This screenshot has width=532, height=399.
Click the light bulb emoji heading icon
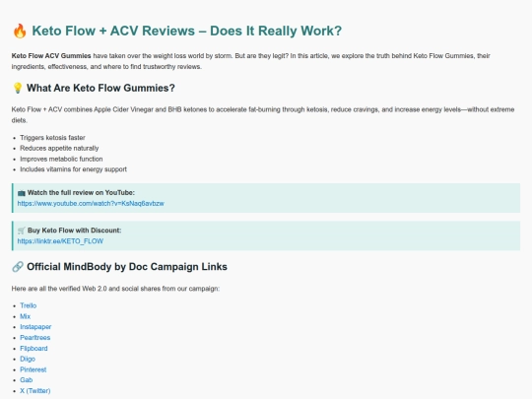click(18, 88)
